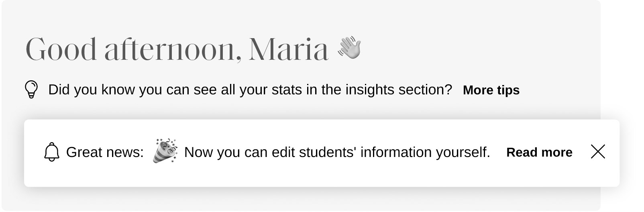Image resolution: width=644 pixels, height=212 pixels.
Task: Click the insights section tip sentence
Action: (250, 90)
